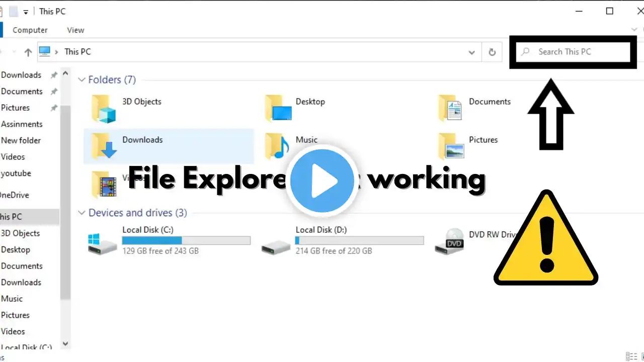This screenshot has height=362, width=644.
Task: Open the recent locations chevron beside the up arrow
Action: 14,52
